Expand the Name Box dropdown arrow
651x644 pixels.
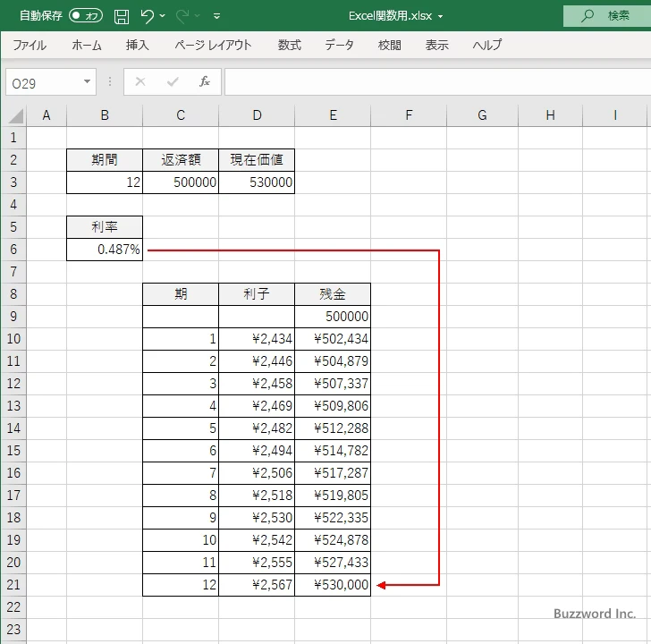pos(88,81)
